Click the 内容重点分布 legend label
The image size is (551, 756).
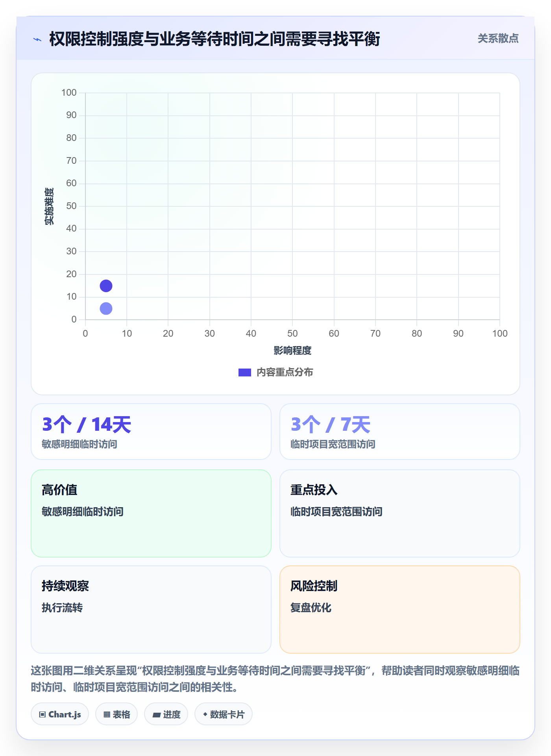tap(285, 372)
